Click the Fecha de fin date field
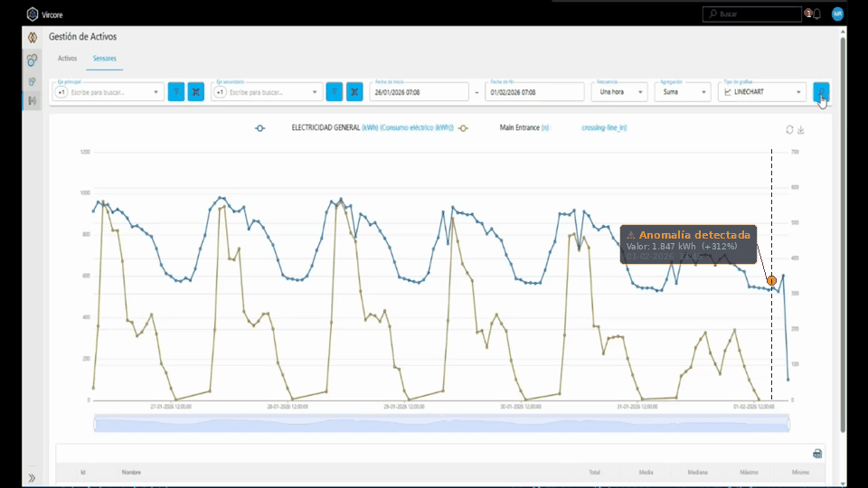 click(534, 92)
